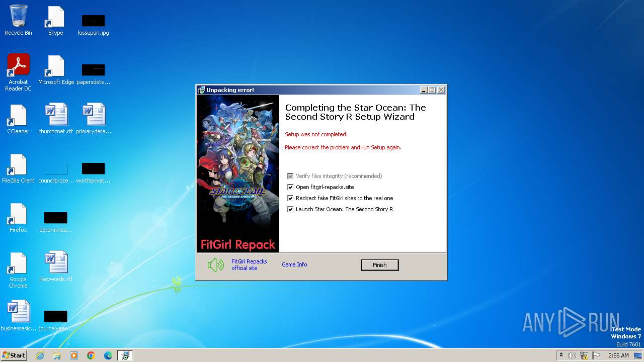Show hidden tray icons arrow
This screenshot has width=644, height=362.
561,355
